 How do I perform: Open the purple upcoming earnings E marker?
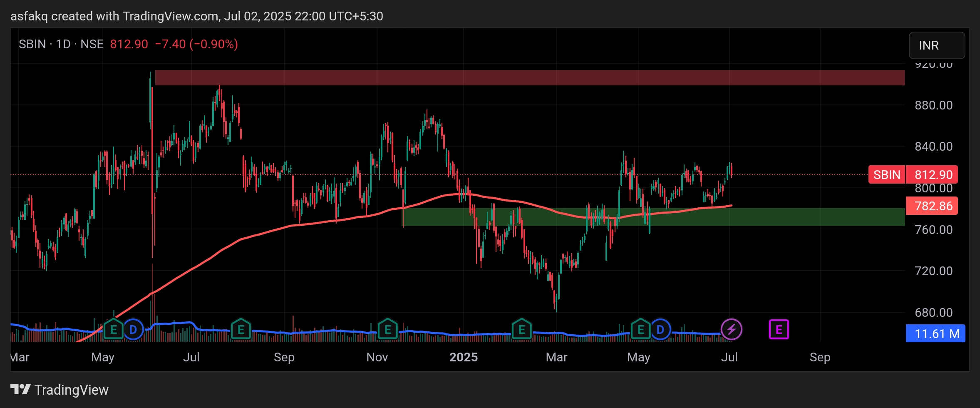[x=779, y=330]
